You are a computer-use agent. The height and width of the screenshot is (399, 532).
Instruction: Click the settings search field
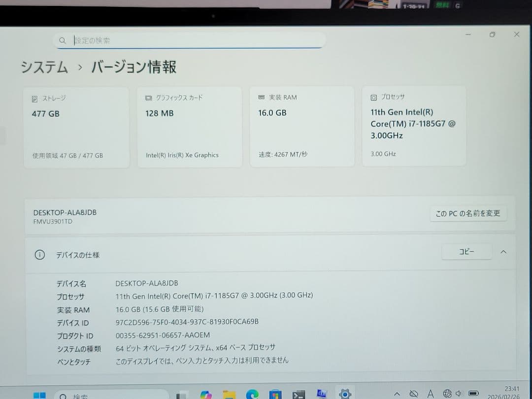pos(189,40)
